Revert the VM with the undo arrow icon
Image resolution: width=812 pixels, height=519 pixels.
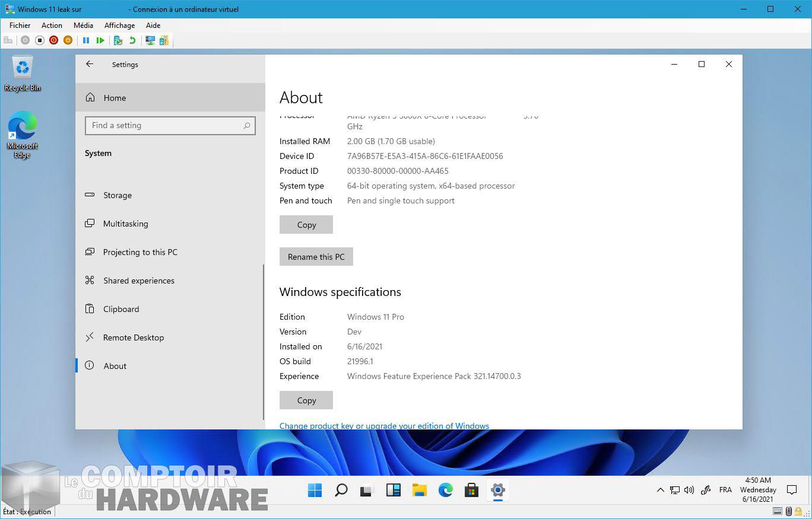[x=132, y=40]
